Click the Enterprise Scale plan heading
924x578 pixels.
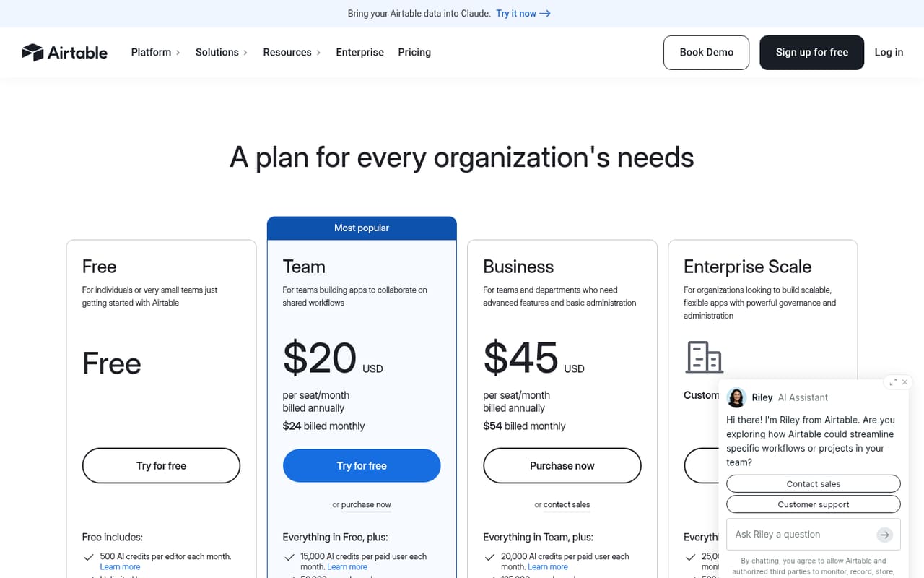click(x=747, y=267)
